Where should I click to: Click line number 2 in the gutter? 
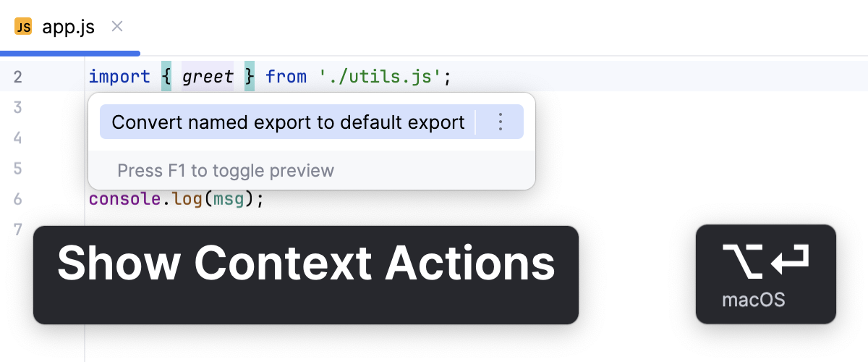[18, 77]
